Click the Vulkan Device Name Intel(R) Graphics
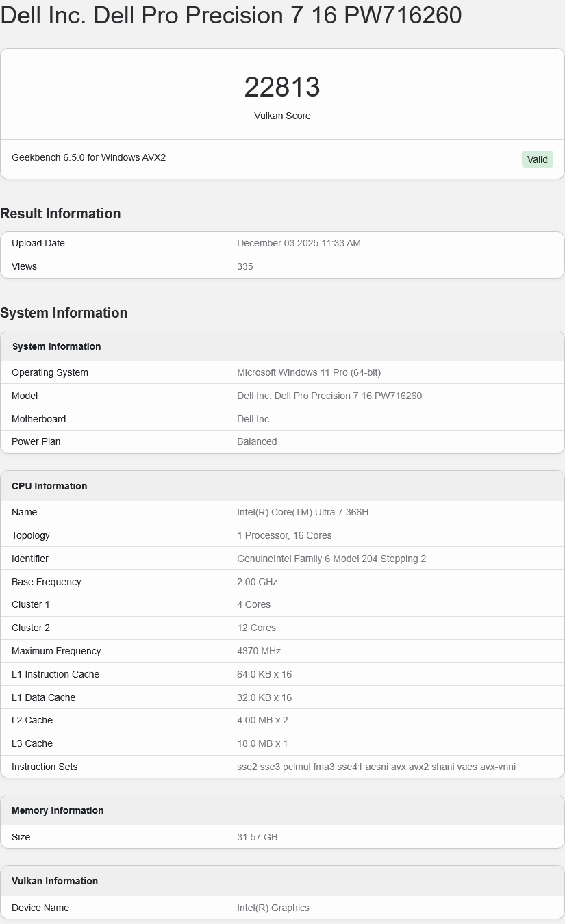 tap(273, 908)
